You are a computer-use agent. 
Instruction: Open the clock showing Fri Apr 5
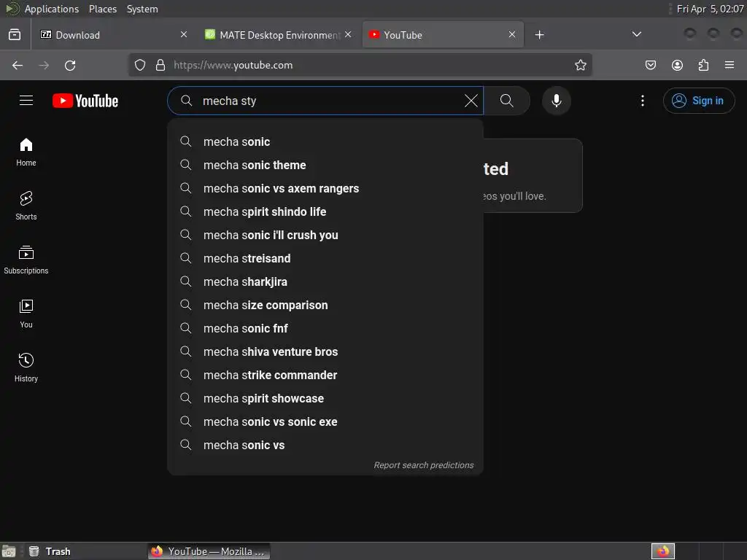point(709,9)
